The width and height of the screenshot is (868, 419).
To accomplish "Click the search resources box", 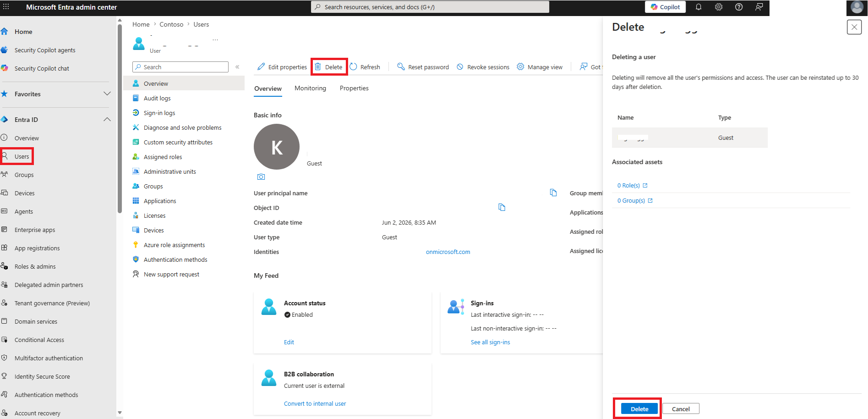I will click(430, 7).
